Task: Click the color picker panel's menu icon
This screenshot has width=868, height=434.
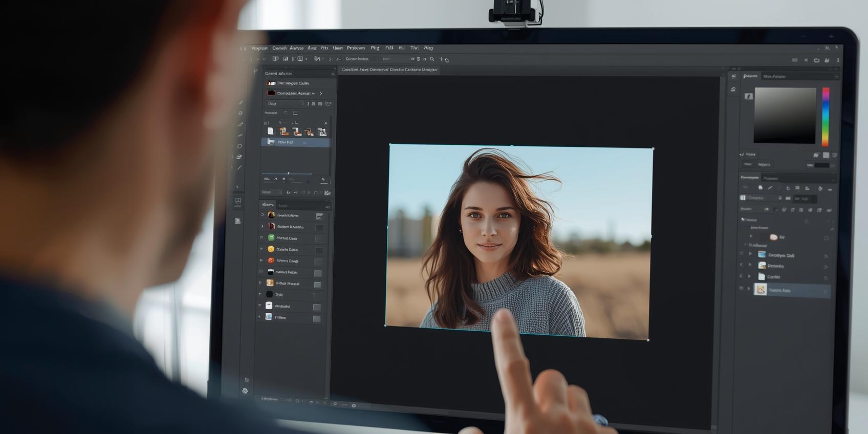Action: (x=837, y=77)
